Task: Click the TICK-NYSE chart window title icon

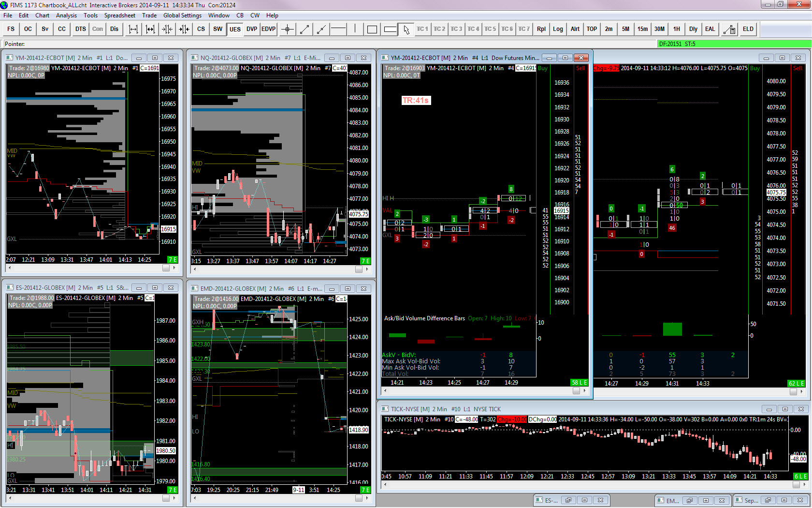Action: pyautogui.click(x=385, y=409)
